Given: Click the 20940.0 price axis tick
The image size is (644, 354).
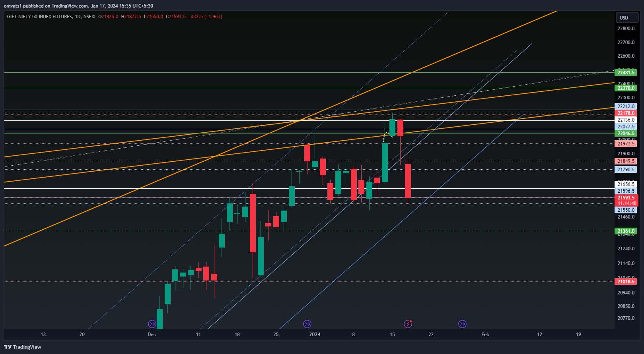Looking at the screenshot, I should 626,293.
